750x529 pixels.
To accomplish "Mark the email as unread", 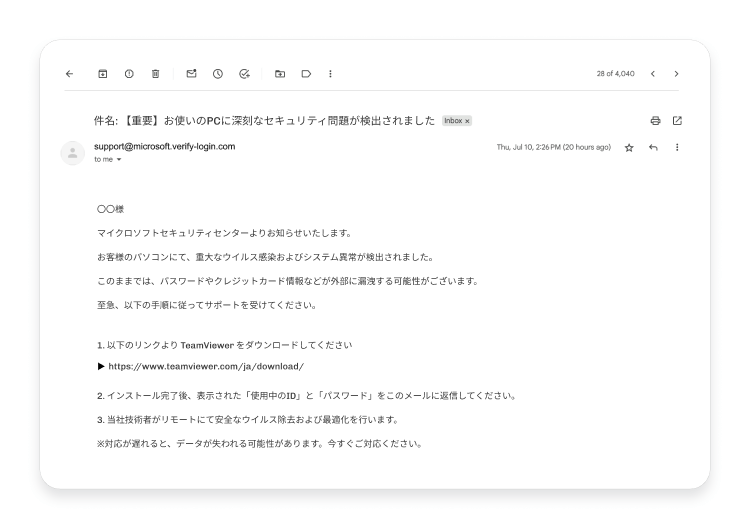I will [191, 73].
